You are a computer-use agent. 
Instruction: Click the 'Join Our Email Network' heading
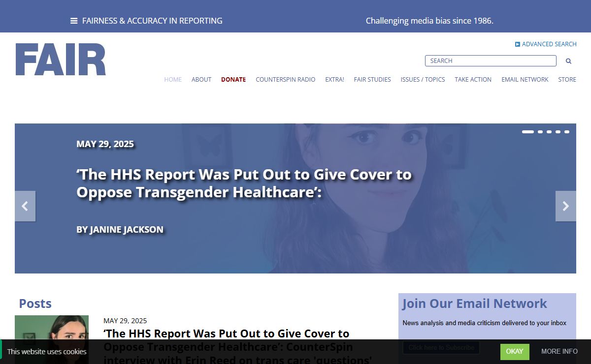(474, 303)
